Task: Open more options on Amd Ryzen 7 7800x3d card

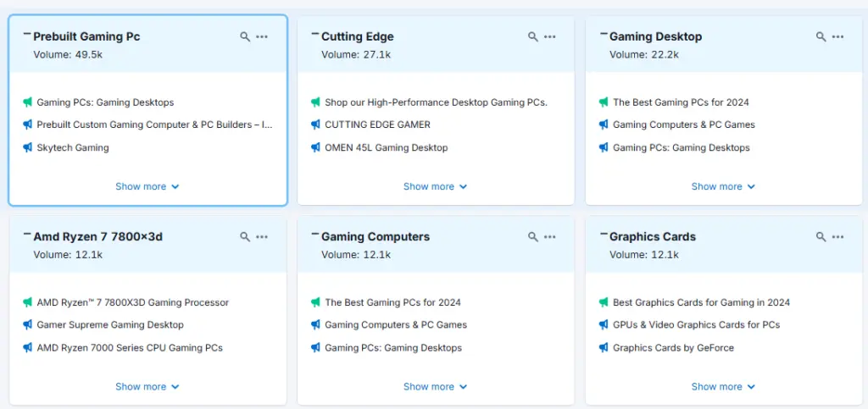Action: point(262,237)
